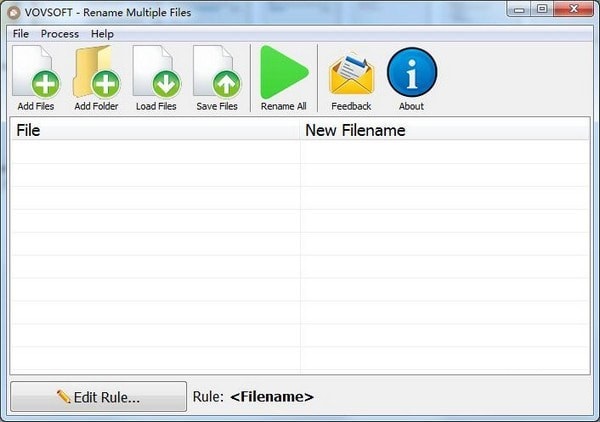Viewport: 600px width, 422px height.
Task: Open the Help menu
Action: [102, 34]
